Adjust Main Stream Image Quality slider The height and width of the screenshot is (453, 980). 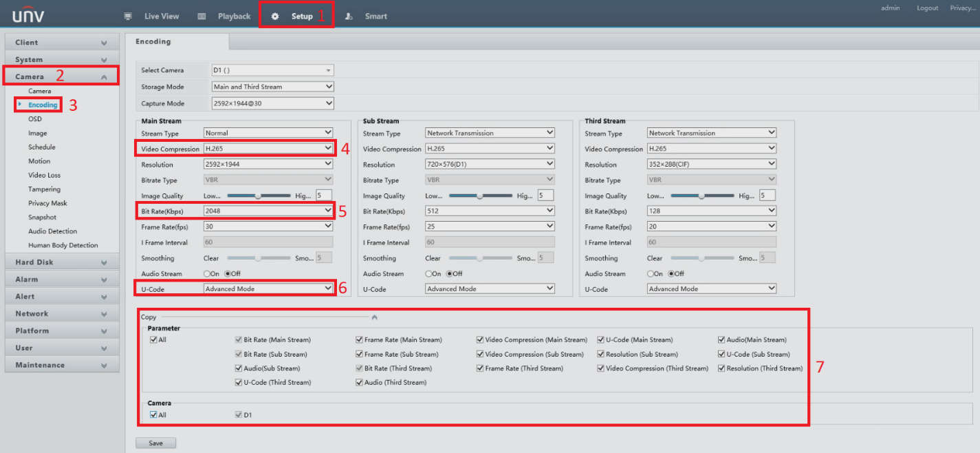258,196
